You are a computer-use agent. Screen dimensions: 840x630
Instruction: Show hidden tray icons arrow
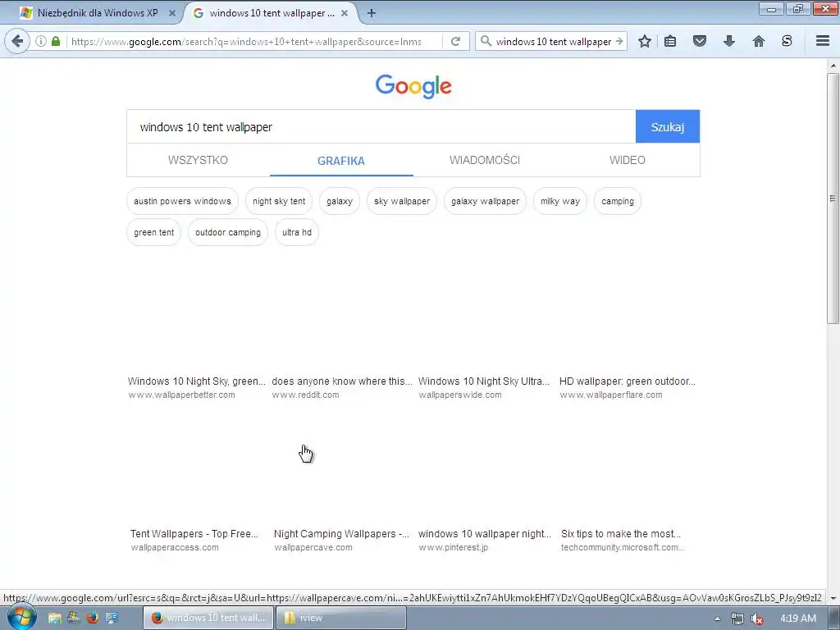(x=717, y=619)
